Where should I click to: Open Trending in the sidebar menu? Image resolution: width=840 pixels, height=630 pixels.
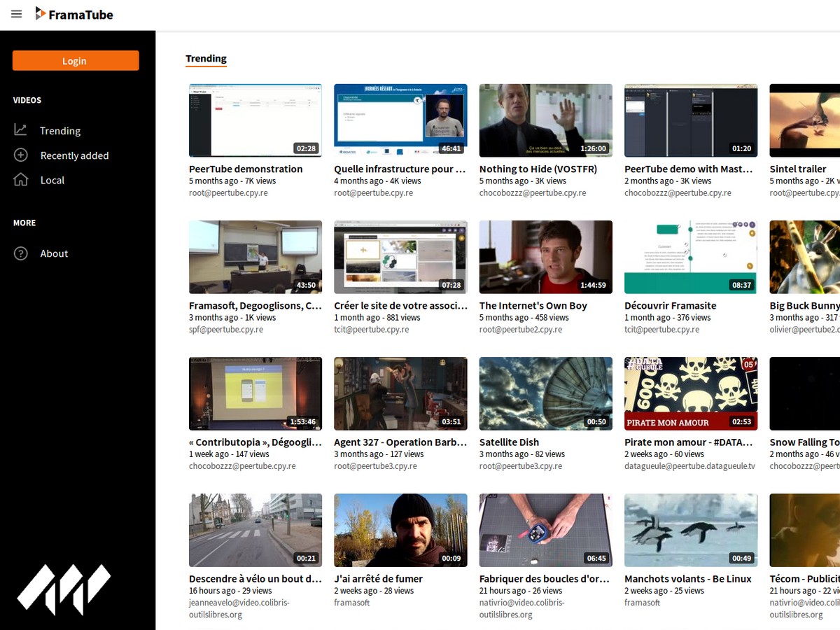[60, 131]
